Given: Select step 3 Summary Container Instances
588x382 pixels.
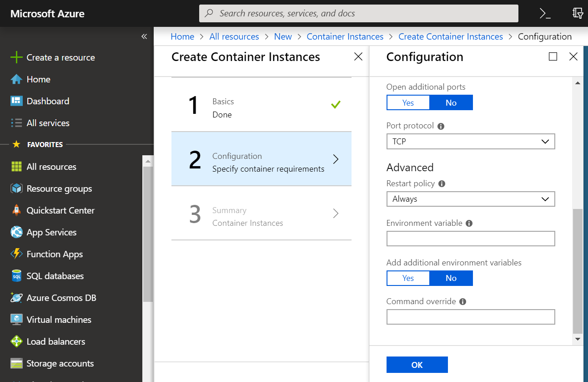Looking at the screenshot, I should [261, 213].
